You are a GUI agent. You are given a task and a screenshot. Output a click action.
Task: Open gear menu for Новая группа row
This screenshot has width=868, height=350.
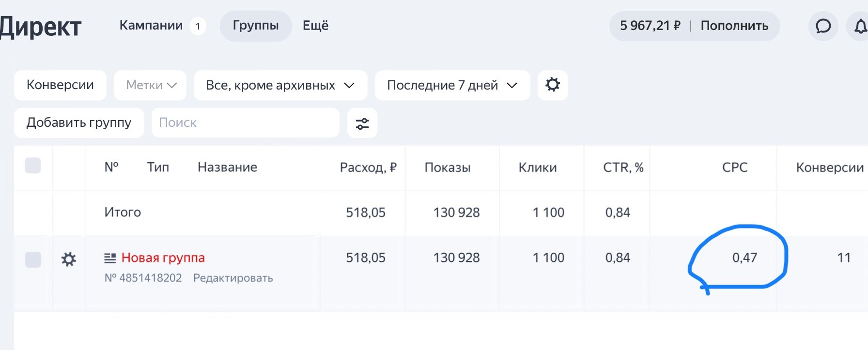coord(69,259)
